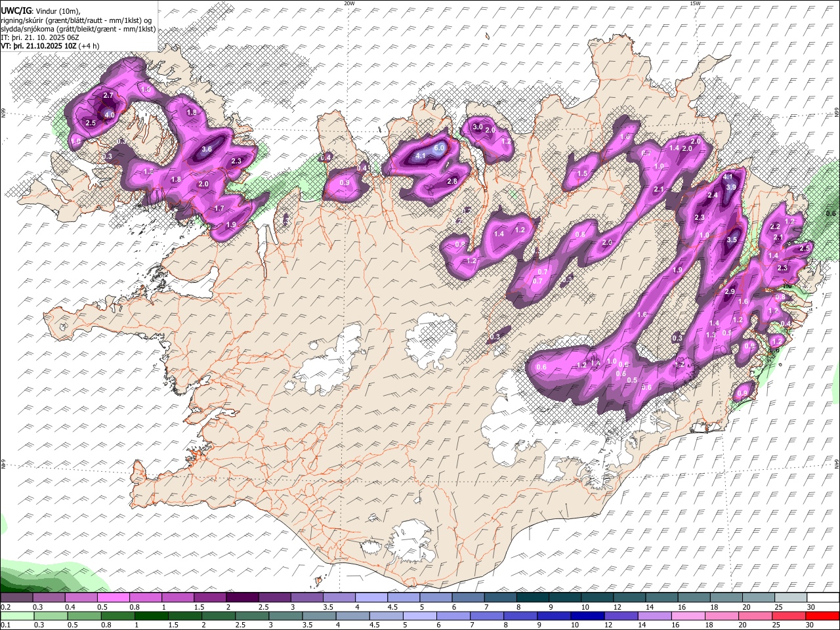Click the white 30 swatch ending the upper scale
The width and height of the screenshot is (840, 630).
[x=823, y=598]
